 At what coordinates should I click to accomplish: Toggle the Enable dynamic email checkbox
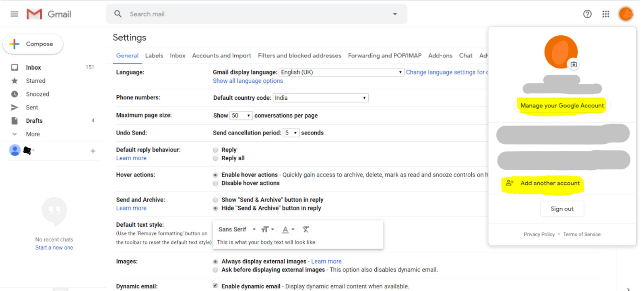tap(215, 286)
